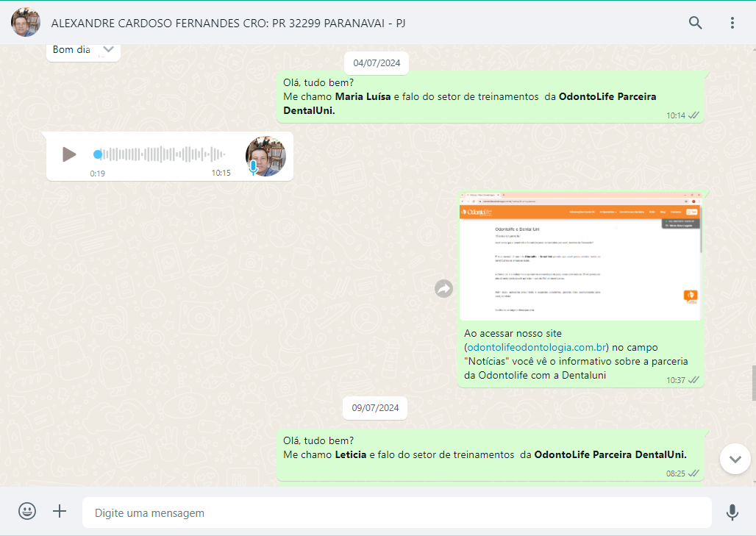The height and width of the screenshot is (536, 756).
Task: Play the 0:19 voice message
Action: point(69,154)
